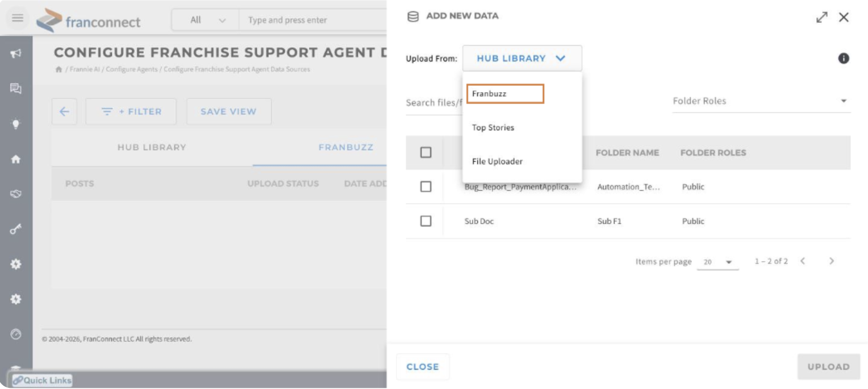The width and height of the screenshot is (868, 389).
Task: Open the Items per page dropdown
Action: click(x=717, y=262)
